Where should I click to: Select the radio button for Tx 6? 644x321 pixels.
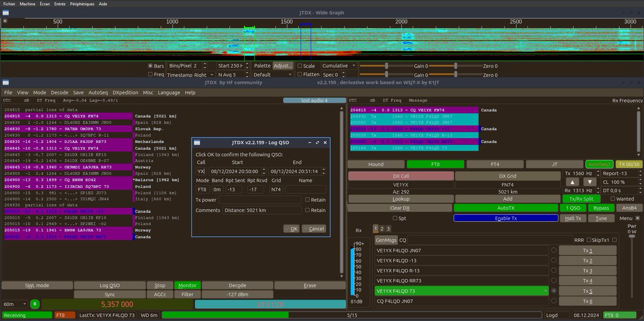pyautogui.click(x=553, y=301)
